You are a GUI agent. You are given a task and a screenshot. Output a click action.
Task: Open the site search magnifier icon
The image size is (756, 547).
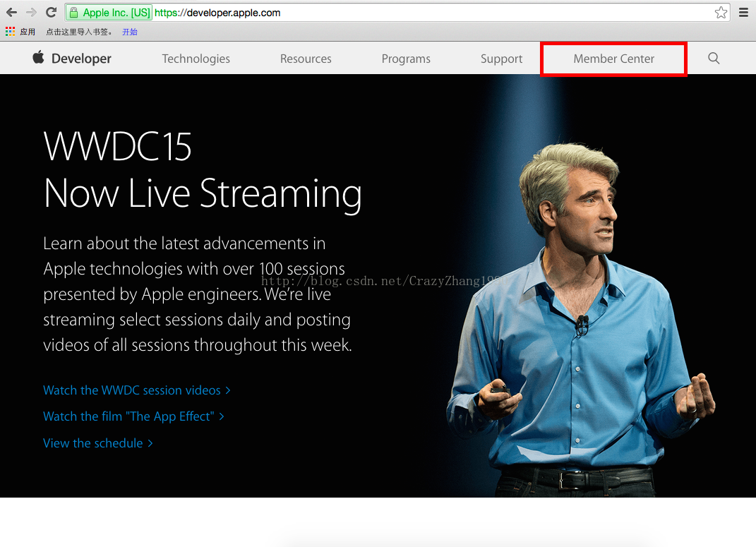coord(714,59)
